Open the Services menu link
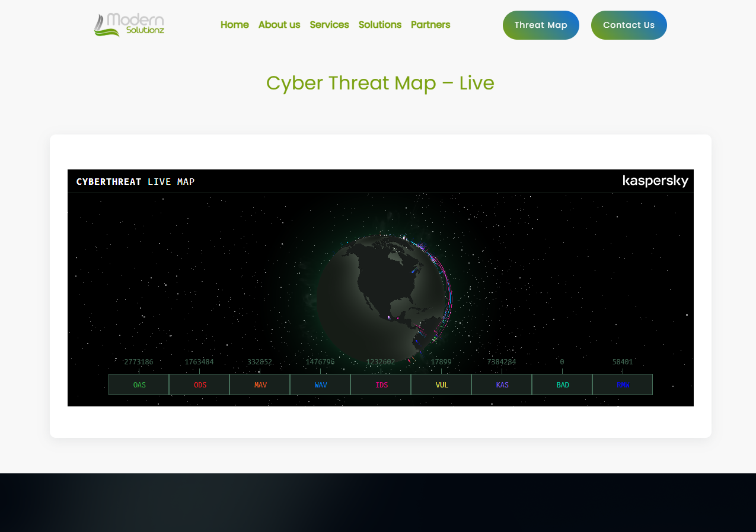Screen dimensions: 756x532 click(x=329, y=25)
